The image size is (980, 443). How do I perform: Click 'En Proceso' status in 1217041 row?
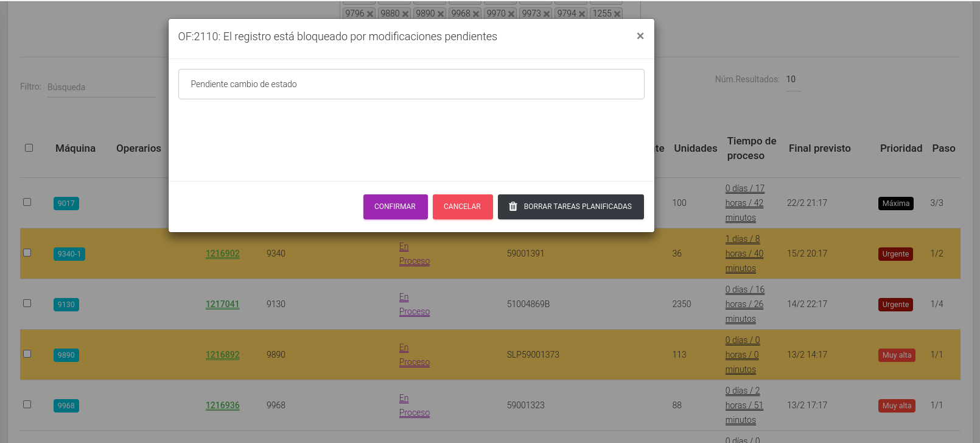coord(415,304)
